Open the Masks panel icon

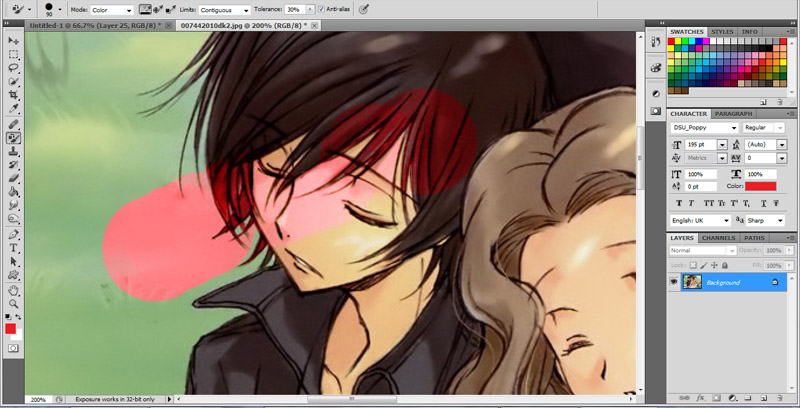pos(656,111)
